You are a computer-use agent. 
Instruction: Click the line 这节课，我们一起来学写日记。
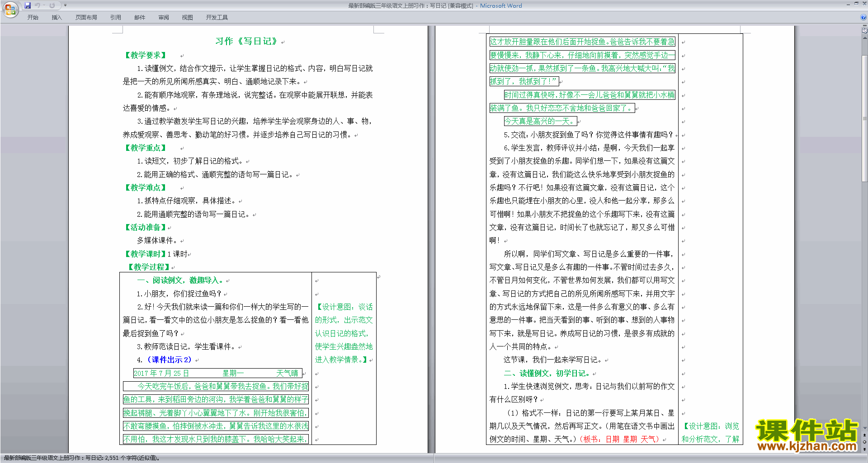coord(554,360)
